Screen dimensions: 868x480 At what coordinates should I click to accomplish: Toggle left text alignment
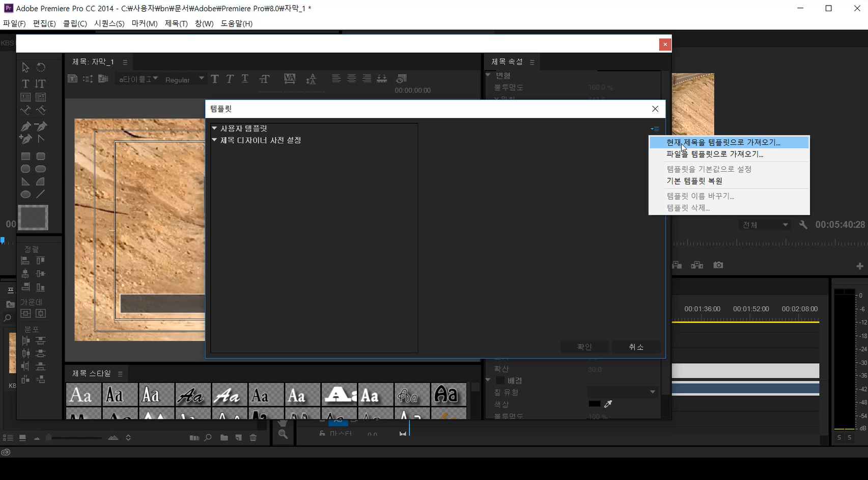(x=337, y=78)
